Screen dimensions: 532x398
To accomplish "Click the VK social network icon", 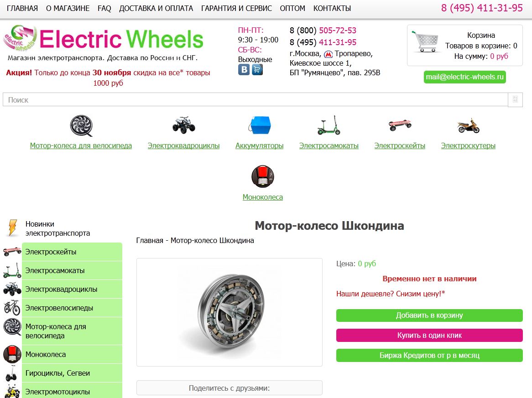I will (244, 69).
